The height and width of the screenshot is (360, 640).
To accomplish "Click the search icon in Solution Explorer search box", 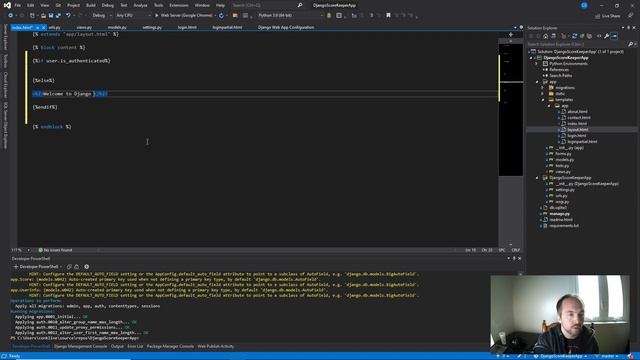I will point(630,44).
